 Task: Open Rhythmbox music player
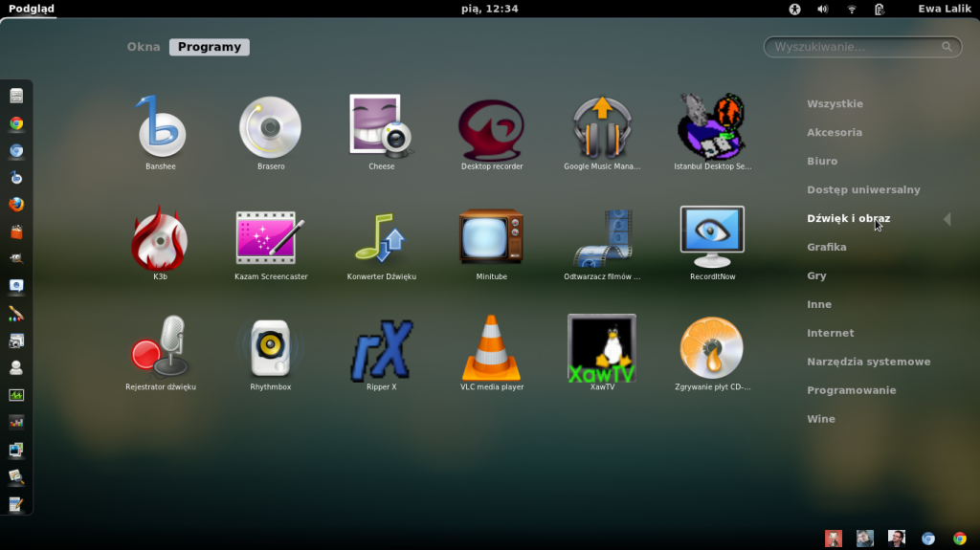[x=271, y=353]
